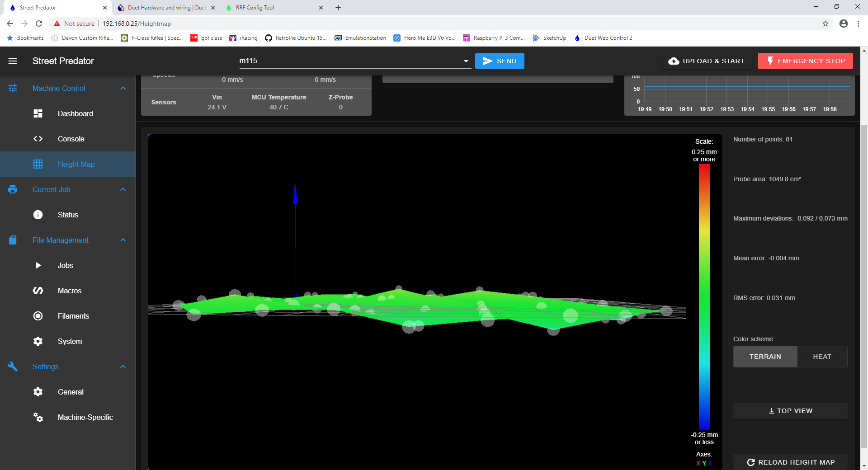Reload Height Map
This screenshot has height=470, width=868.
point(790,462)
